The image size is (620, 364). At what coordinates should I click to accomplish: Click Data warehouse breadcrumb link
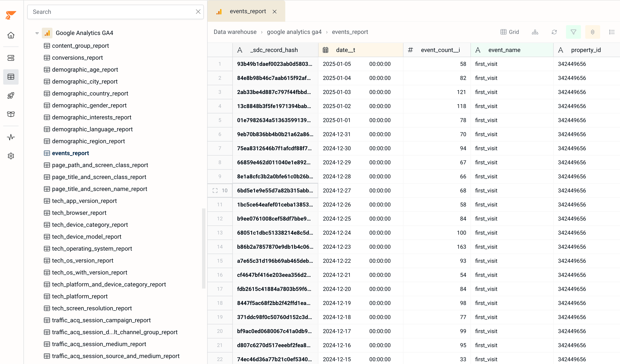pos(235,32)
